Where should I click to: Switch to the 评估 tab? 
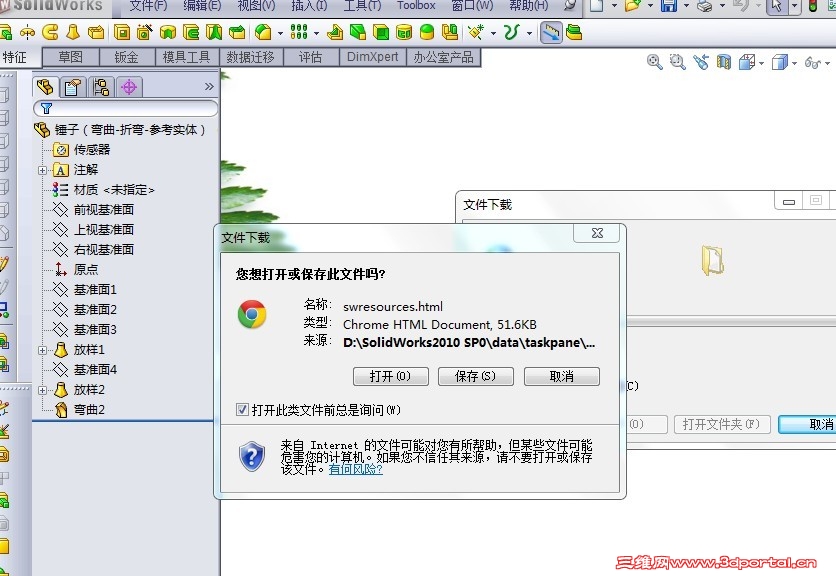(310, 57)
